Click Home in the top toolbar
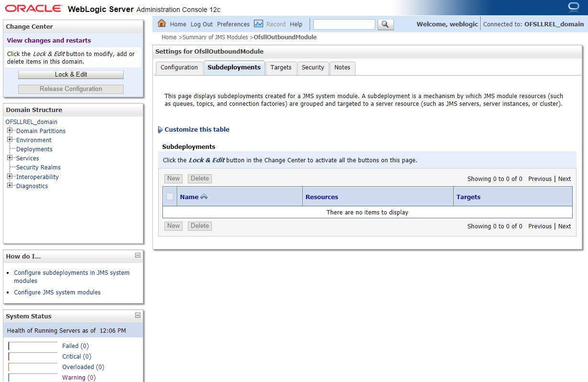Viewport: 588px width, 382px height. (178, 24)
